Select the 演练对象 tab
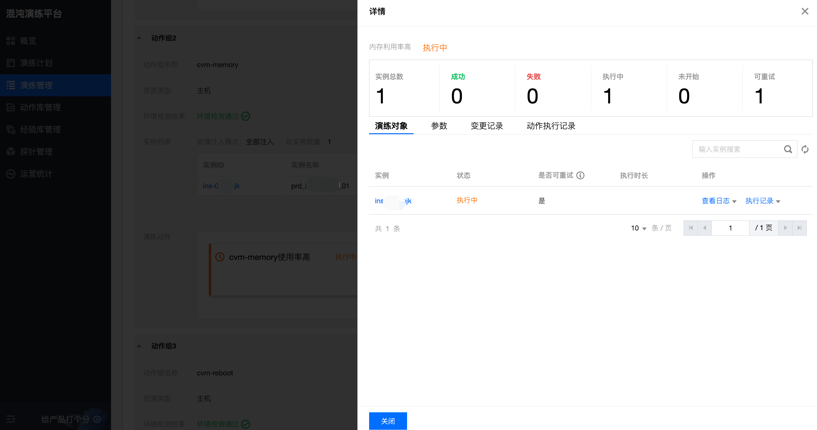817x430 pixels. tap(391, 126)
